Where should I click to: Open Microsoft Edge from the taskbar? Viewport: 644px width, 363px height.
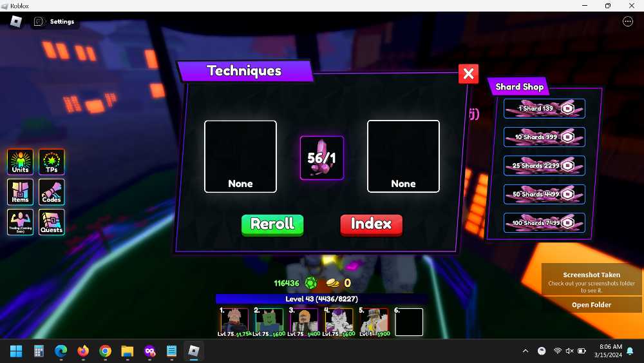pyautogui.click(x=61, y=351)
